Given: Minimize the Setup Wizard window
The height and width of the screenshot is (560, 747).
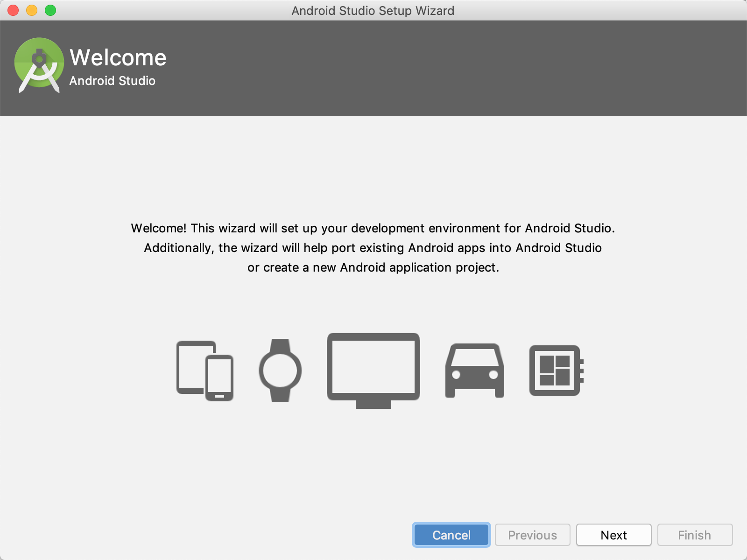Looking at the screenshot, I should point(32,10).
